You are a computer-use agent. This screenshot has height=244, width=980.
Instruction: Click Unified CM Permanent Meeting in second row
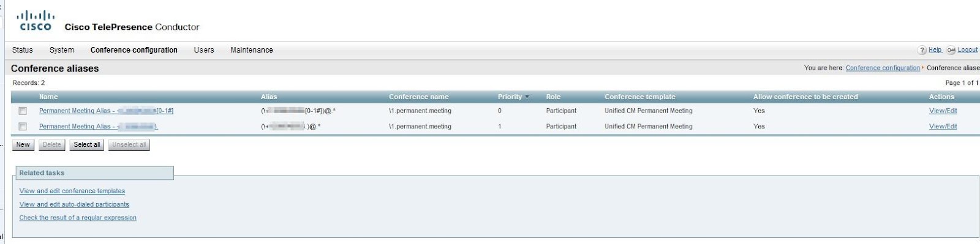tap(649, 127)
